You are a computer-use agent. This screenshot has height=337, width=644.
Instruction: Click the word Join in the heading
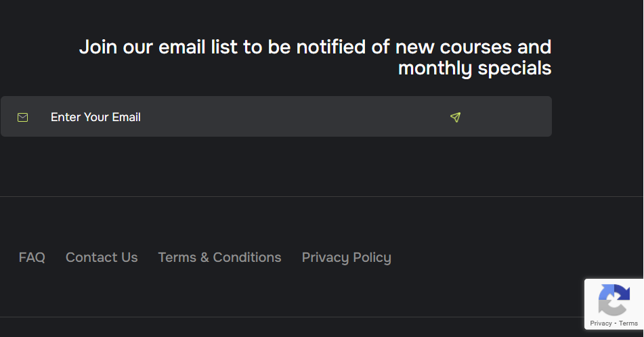point(98,47)
